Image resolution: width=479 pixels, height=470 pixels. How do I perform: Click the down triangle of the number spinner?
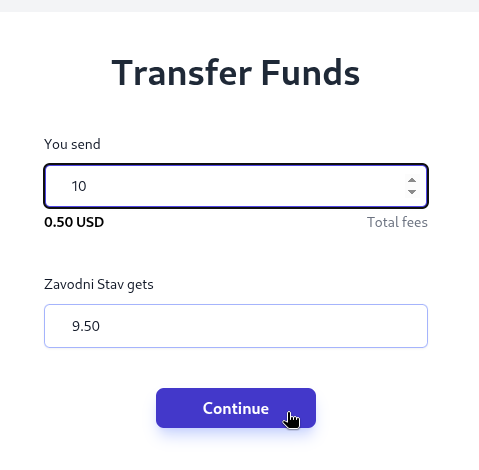click(x=412, y=192)
